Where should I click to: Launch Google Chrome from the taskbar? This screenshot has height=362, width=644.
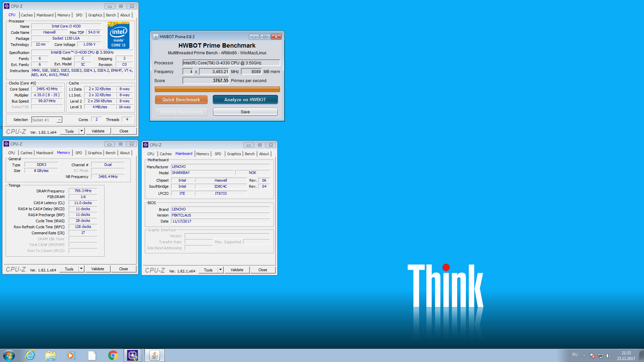click(x=113, y=355)
